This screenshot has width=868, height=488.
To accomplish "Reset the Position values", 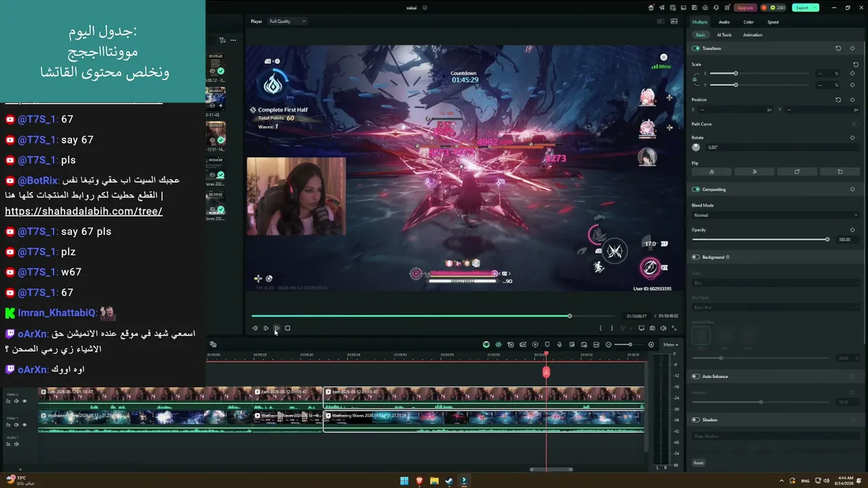I will point(838,100).
